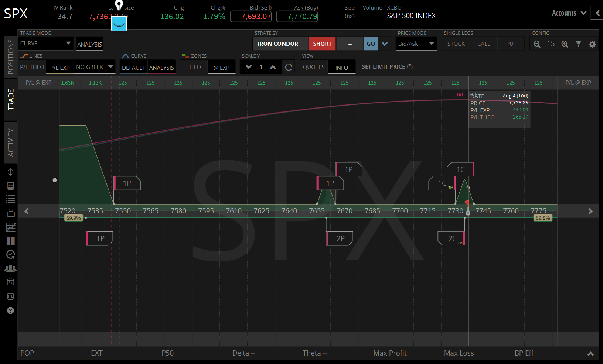Viewport: 603px width, 364px height.
Task: Open the Accounts dropdown
Action: coord(569,13)
